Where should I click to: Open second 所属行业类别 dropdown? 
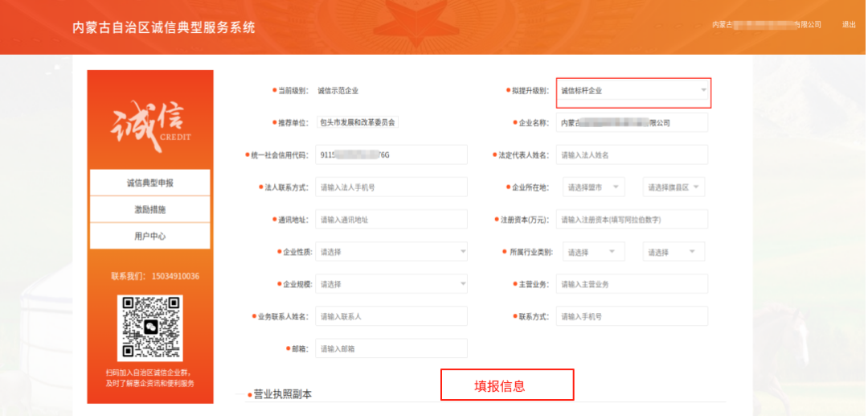tap(674, 252)
